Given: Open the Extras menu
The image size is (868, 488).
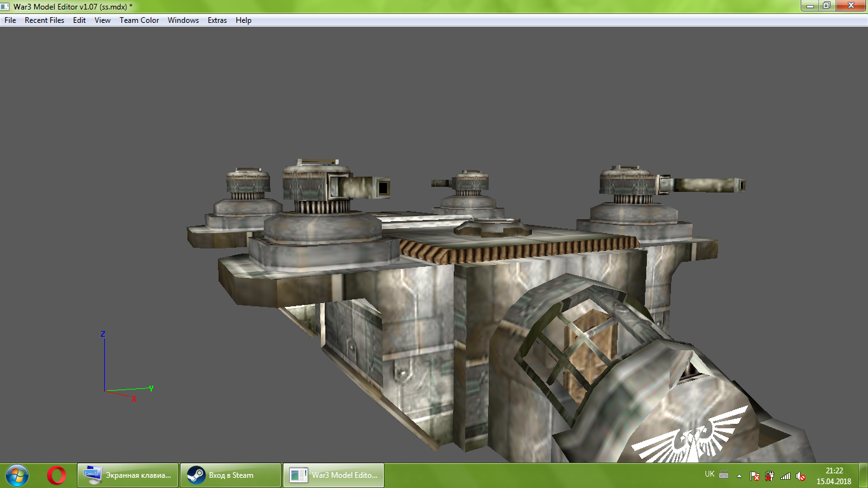Looking at the screenshot, I should (217, 20).
